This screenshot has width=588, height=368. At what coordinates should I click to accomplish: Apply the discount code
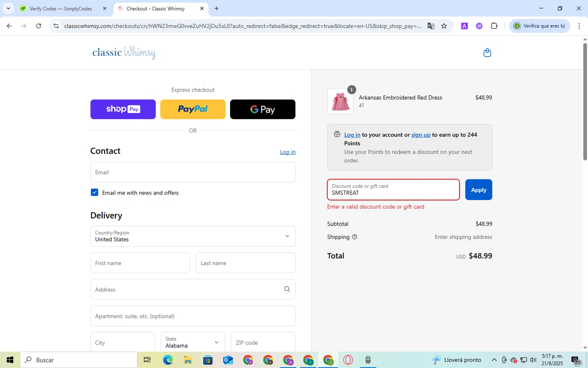pyautogui.click(x=479, y=189)
